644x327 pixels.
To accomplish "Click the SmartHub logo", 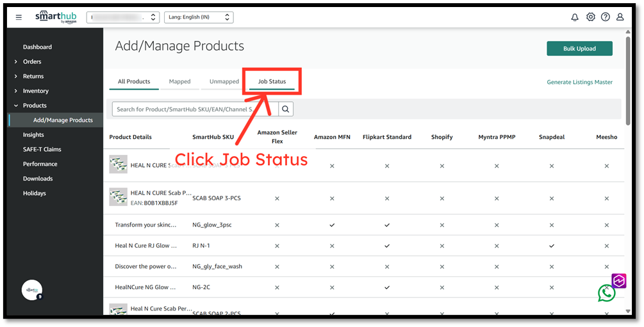I will tap(56, 17).
